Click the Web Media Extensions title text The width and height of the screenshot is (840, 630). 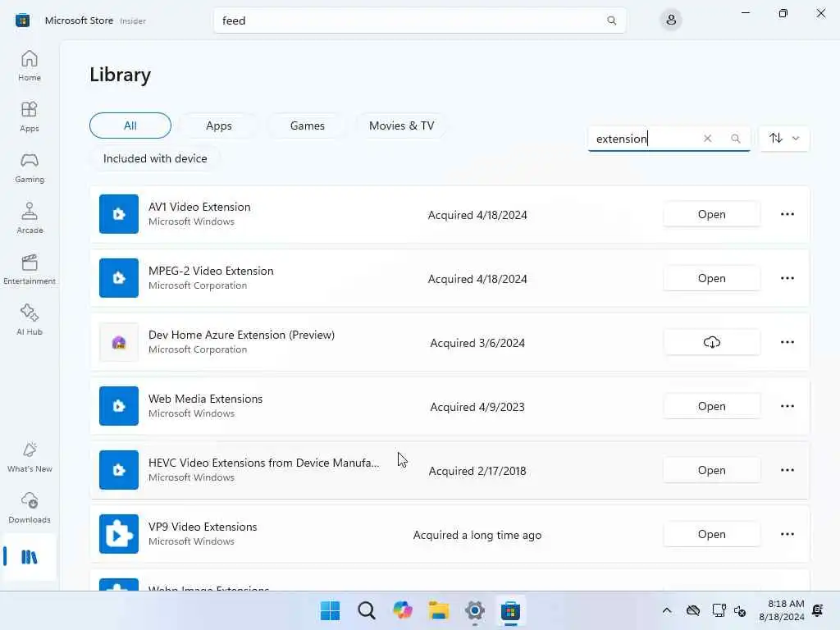point(205,399)
